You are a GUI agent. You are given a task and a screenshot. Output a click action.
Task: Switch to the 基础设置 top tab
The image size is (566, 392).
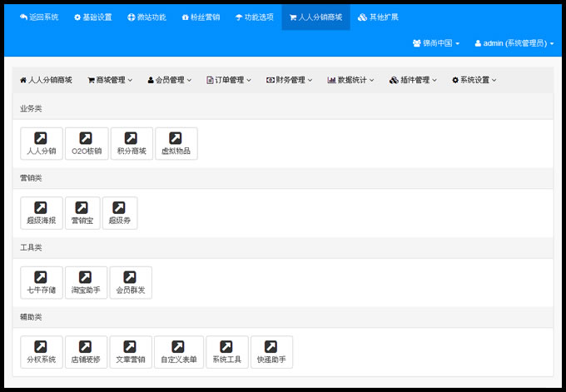(92, 17)
